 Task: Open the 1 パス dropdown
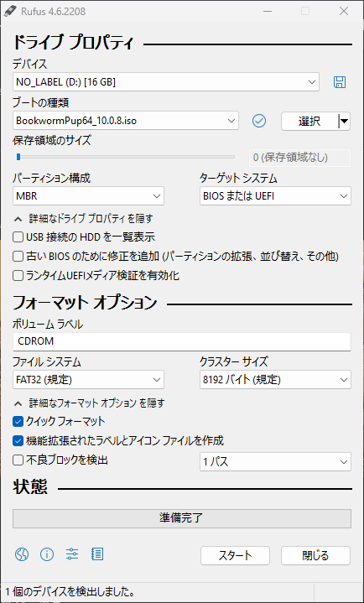click(275, 461)
